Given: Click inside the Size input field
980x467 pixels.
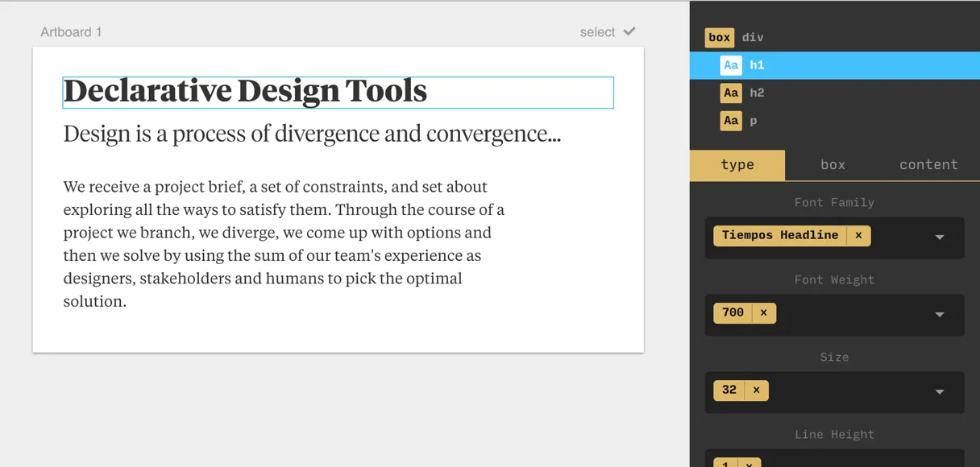Looking at the screenshot, I should pos(834,392).
